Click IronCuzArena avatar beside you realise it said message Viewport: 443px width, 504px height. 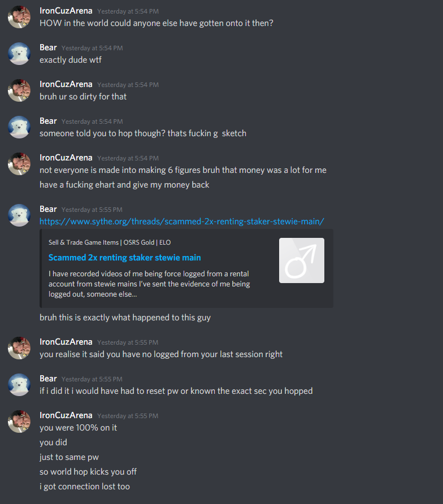click(19, 348)
